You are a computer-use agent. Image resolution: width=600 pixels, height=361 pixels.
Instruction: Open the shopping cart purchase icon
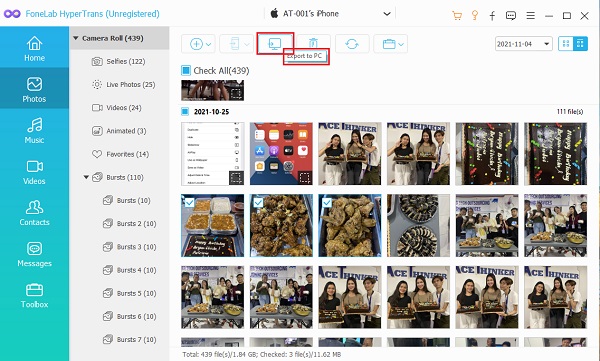coord(457,15)
